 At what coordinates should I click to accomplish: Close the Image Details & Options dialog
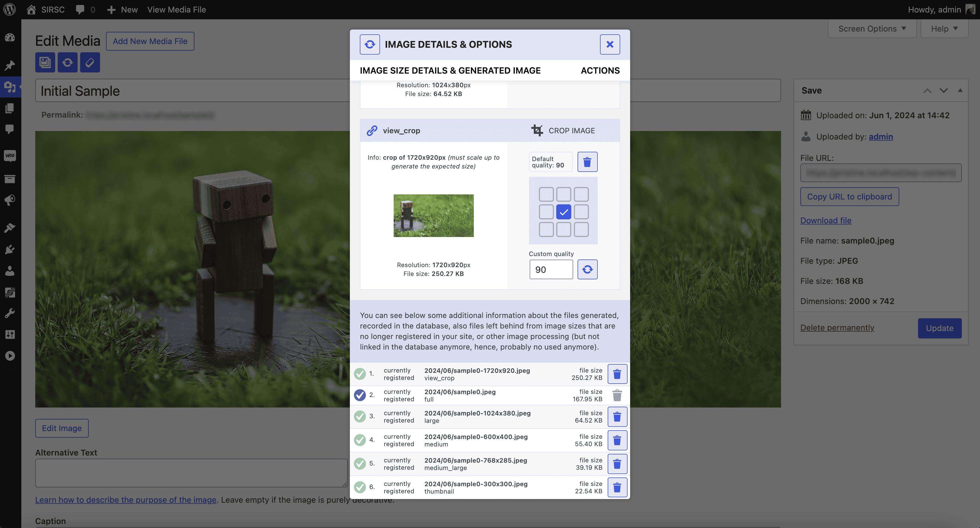[610, 45]
